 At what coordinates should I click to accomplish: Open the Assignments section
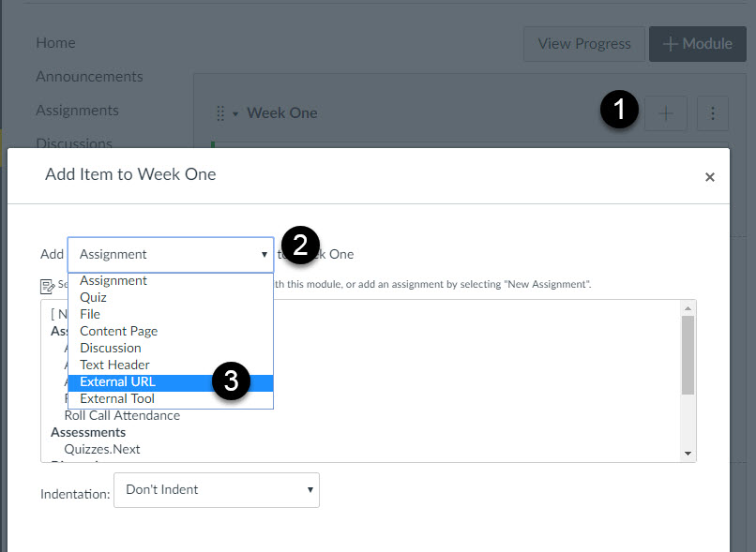click(x=77, y=110)
